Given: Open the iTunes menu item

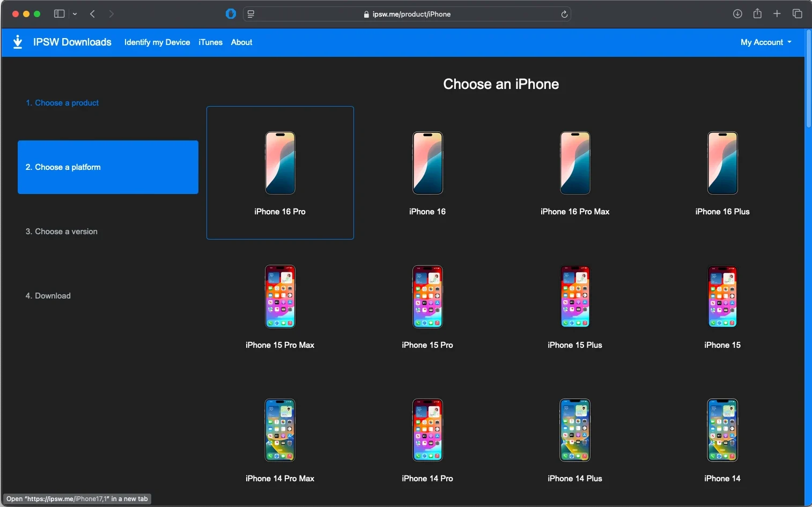Looking at the screenshot, I should point(210,42).
